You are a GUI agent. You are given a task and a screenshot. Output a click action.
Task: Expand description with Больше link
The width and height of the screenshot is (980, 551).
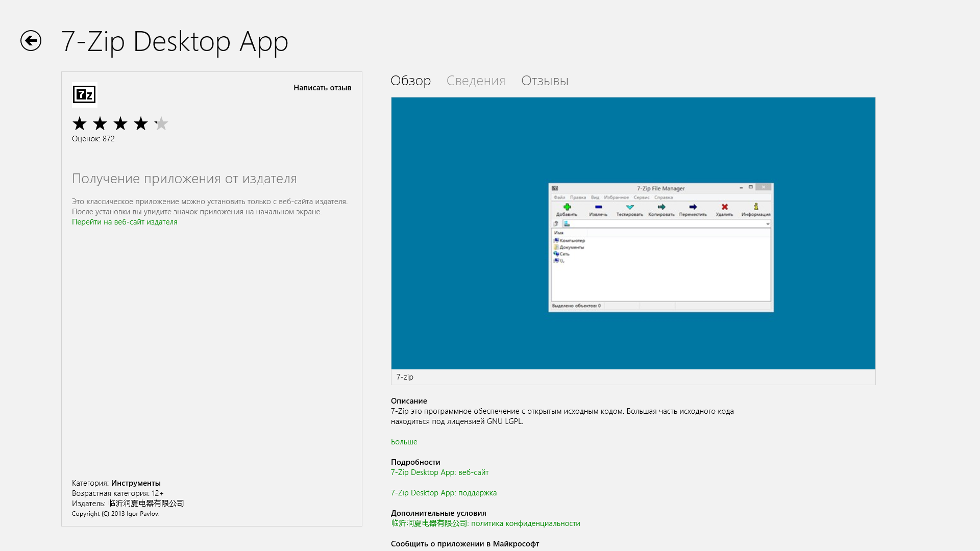(404, 442)
